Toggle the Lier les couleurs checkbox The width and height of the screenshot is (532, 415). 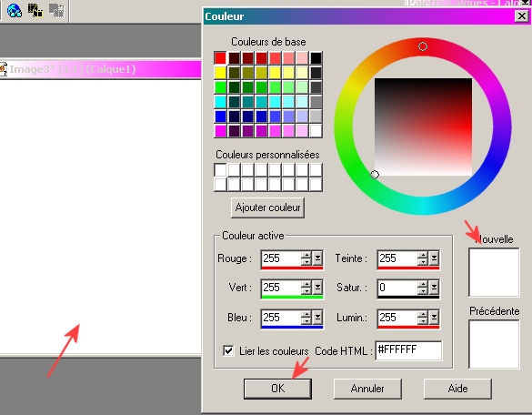[228, 350]
